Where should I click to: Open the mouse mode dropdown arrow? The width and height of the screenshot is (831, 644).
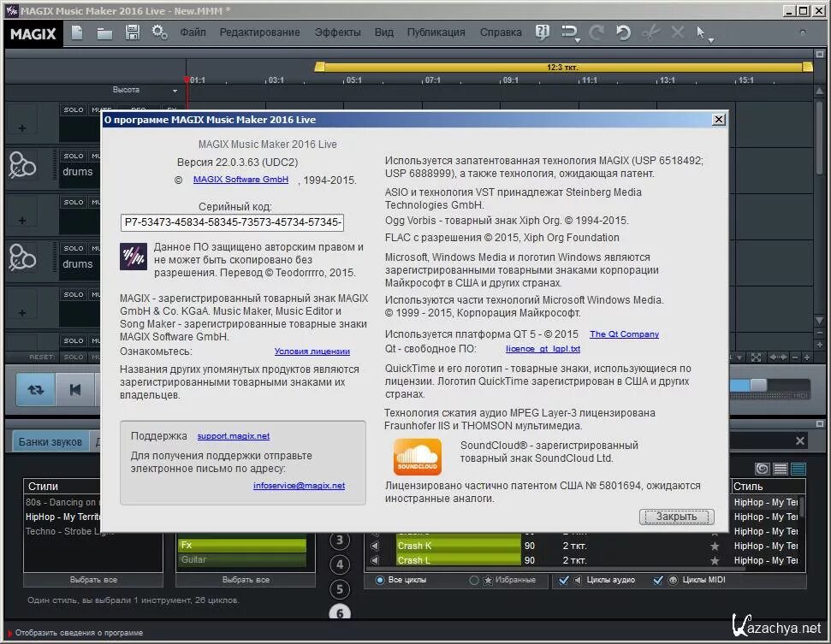[x=711, y=40]
